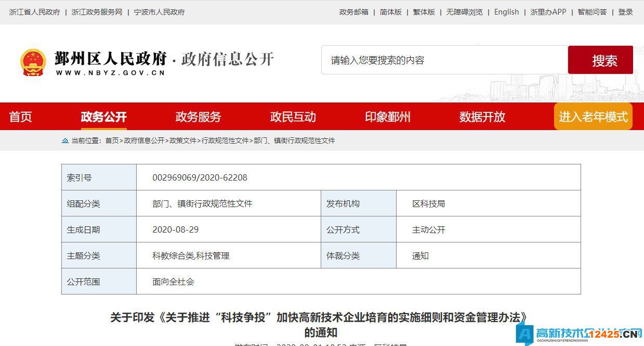
Task: Click 组配分类 label cell
Action: click(99, 203)
